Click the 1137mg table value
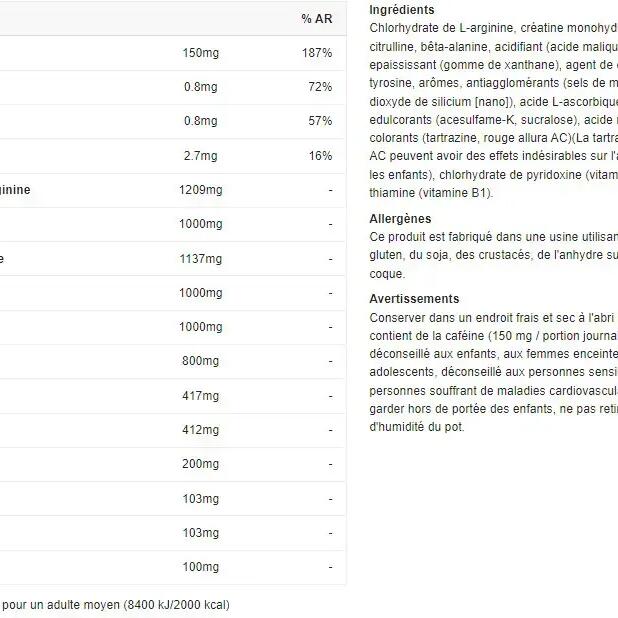The width and height of the screenshot is (618, 618). tap(200, 259)
